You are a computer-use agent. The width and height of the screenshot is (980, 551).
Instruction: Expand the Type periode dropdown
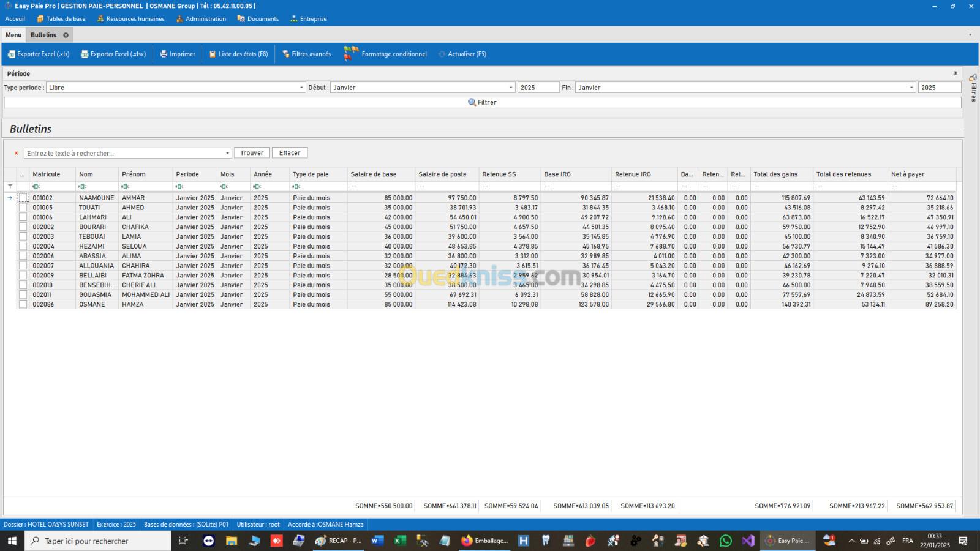click(301, 88)
